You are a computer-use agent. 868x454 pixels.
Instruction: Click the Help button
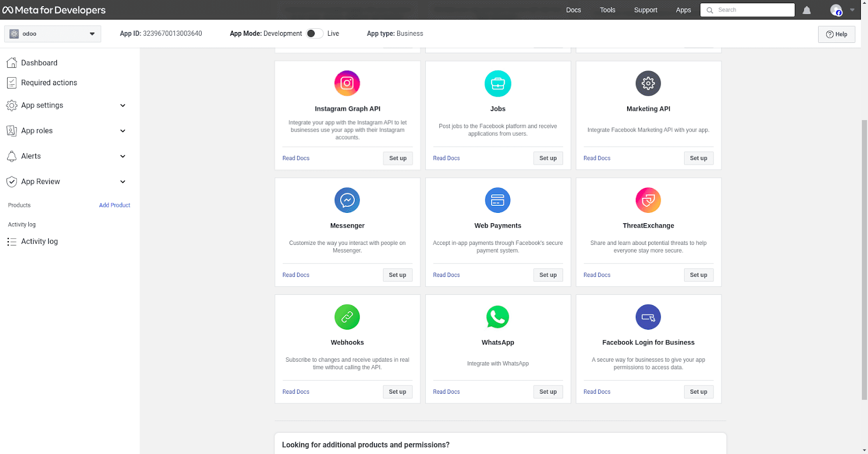[x=837, y=34]
